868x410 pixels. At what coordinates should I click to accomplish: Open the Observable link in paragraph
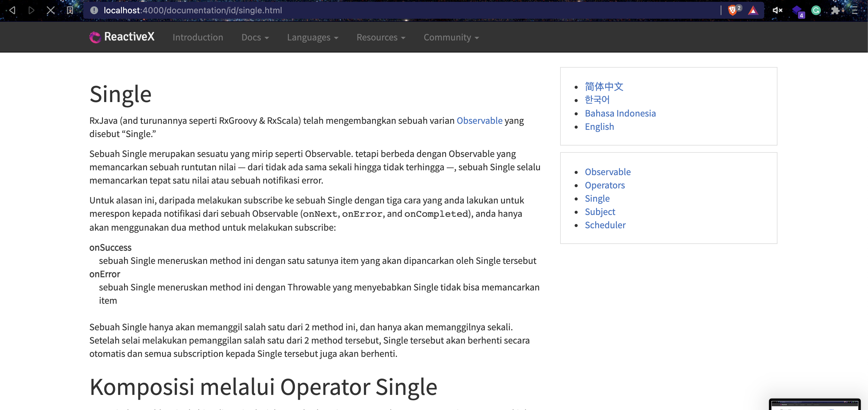479,120
